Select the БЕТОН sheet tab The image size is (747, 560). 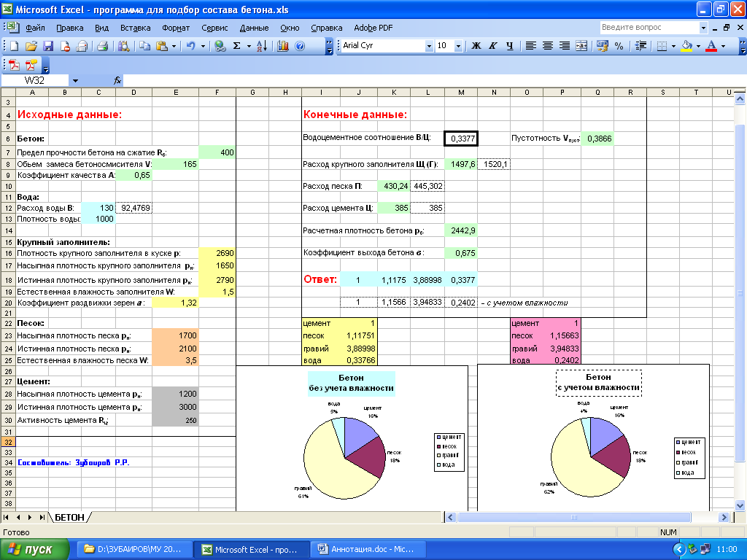69,517
